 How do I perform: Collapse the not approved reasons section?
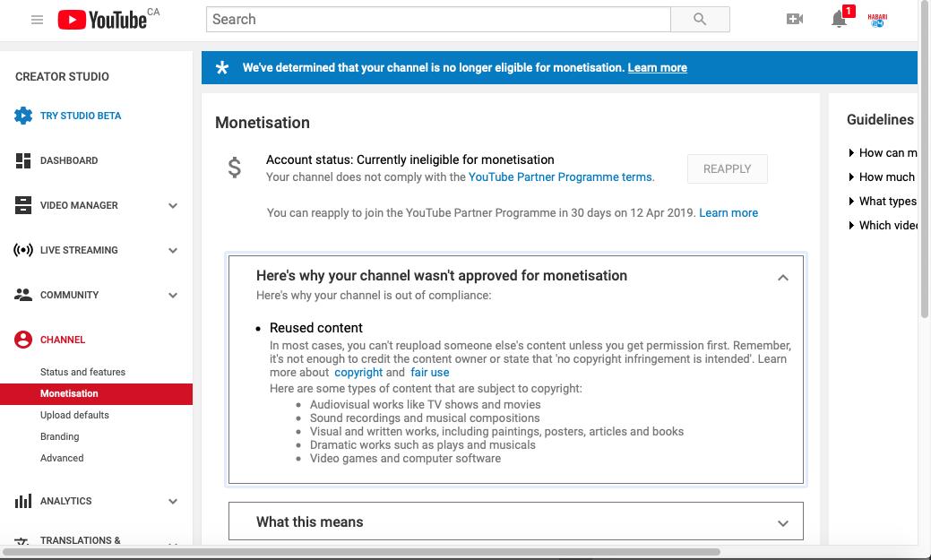pyautogui.click(x=783, y=278)
